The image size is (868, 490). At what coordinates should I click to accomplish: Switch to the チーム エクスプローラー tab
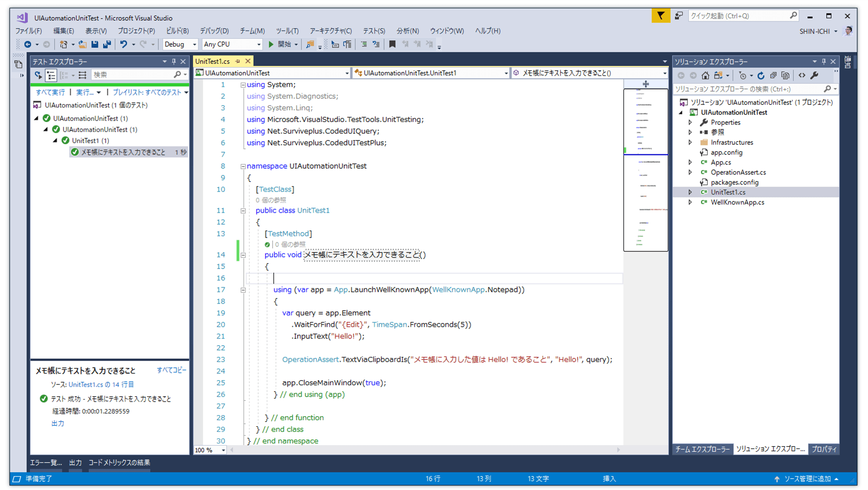pyautogui.click(x=703, y=449)
